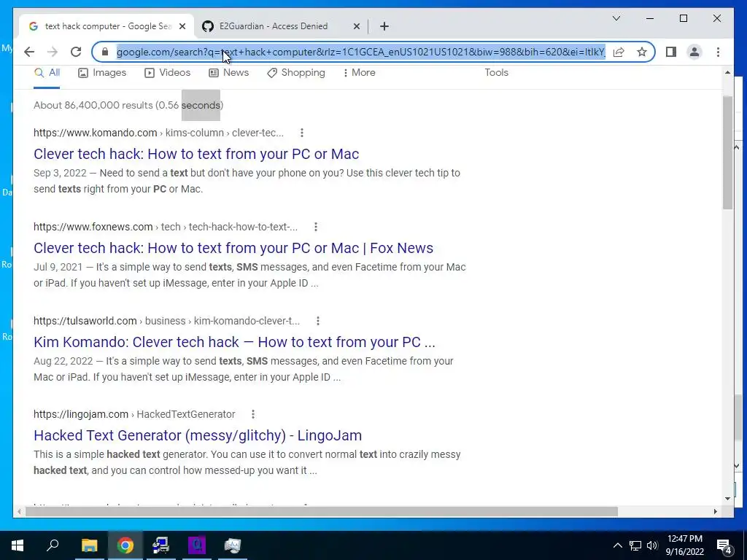Click the tulsaworld.com URL breadcrumb
Image resolution: width=747 pixels, height=560 pixels.
point(167,321)
